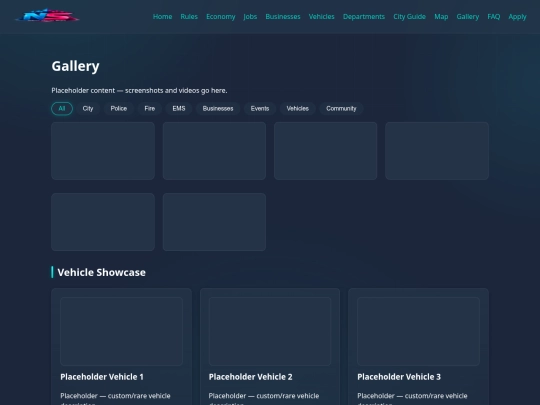The height and width of the screenshot is (405, 540).
Task: Open the Map page
Action: pyautogui.click(x=441, y=17)
